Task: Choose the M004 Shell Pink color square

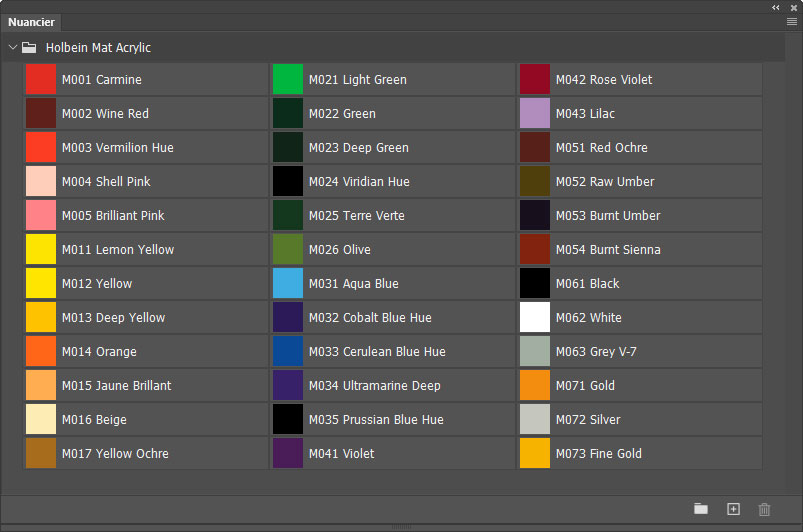Action: [x=41, y=181]
